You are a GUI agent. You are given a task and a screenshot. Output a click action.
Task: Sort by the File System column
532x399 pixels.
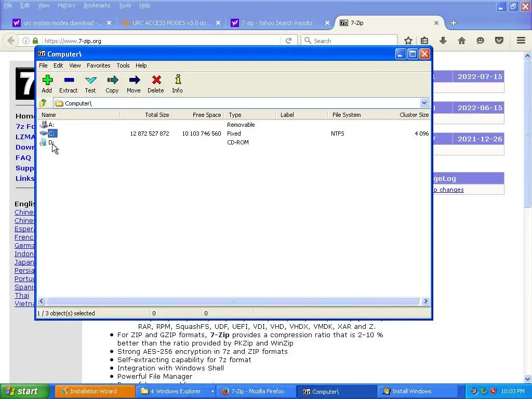coord(354,115)
